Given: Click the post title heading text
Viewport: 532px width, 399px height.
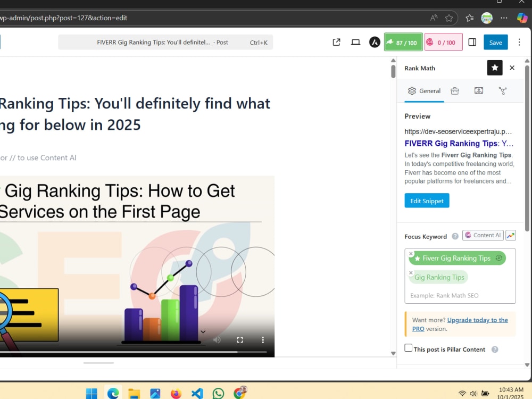Looking at the screenshot, I should pyautogui.click(x=135, y=114).
